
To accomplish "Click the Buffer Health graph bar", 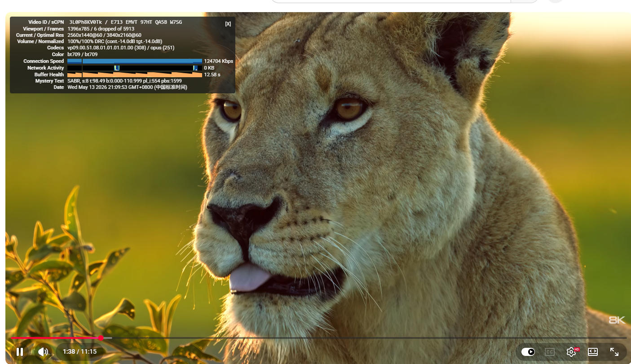I will [x=135, y=75].
